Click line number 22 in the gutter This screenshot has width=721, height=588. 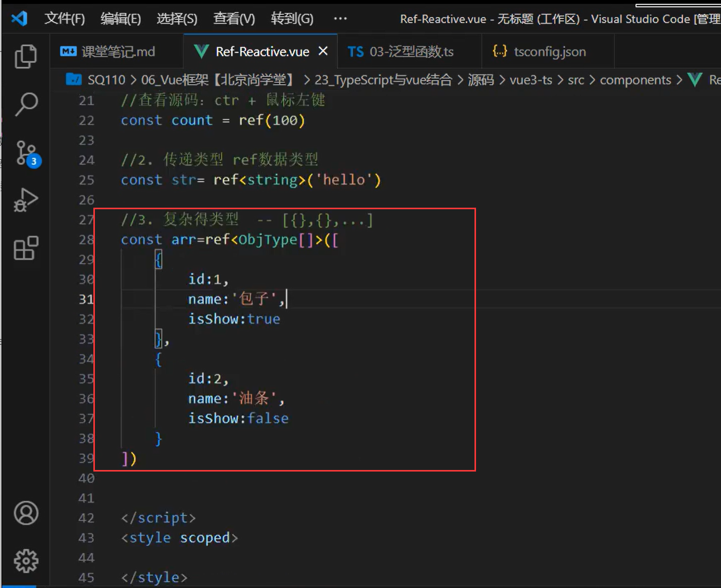(x=87, y=121)
